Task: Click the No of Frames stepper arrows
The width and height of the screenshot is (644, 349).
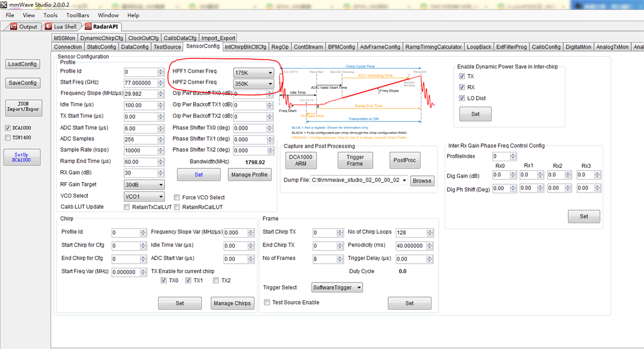Action: pos(340,258)
